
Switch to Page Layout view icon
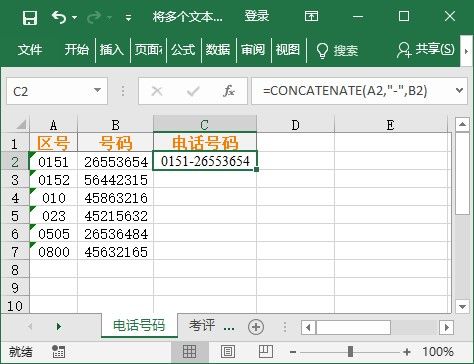click(x=228, y=351)
